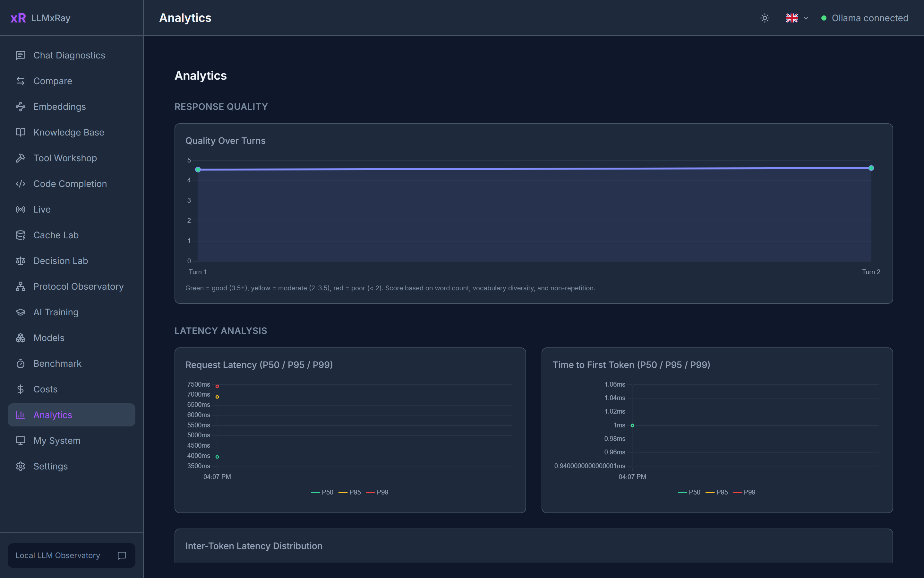Click the Embeddings sidebar icon

[x=21, y=107]
